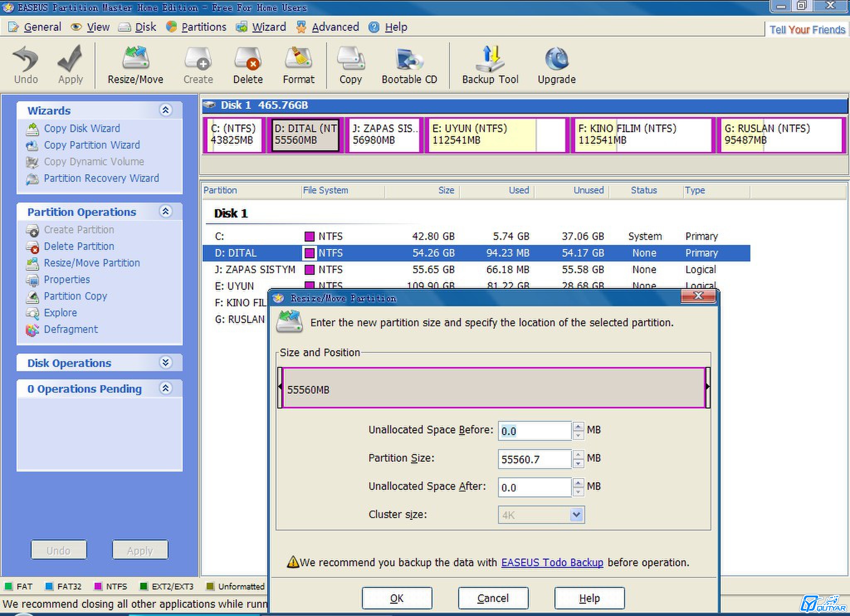The width and height of the screenshot is (850, 616).
Task: Click the Delete toolbar icon
Action: (x=248, y=65)
